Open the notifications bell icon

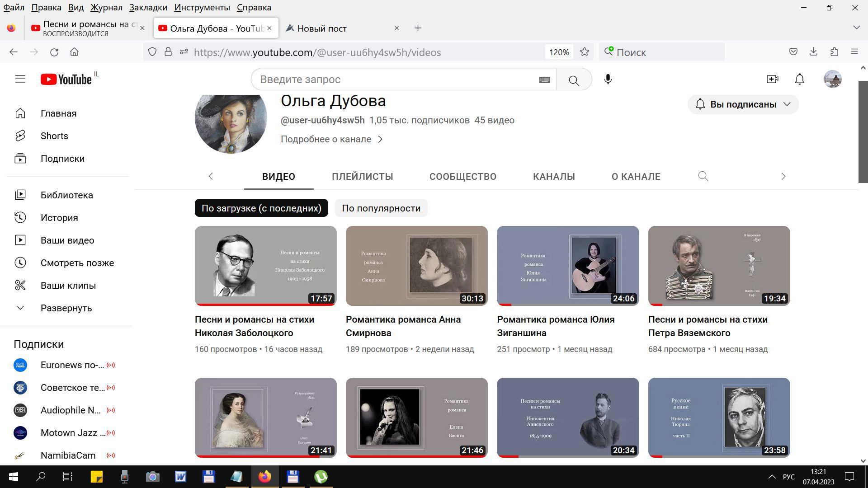[799, 79]
